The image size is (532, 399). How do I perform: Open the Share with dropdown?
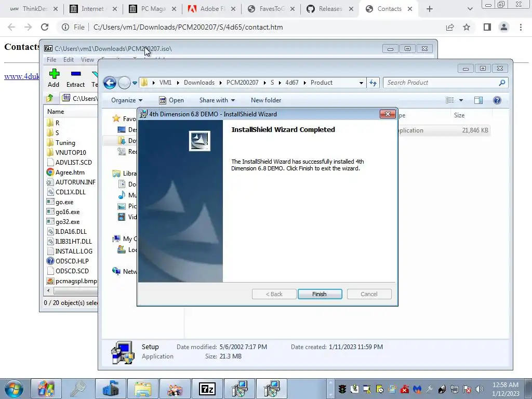click(217, 100)
